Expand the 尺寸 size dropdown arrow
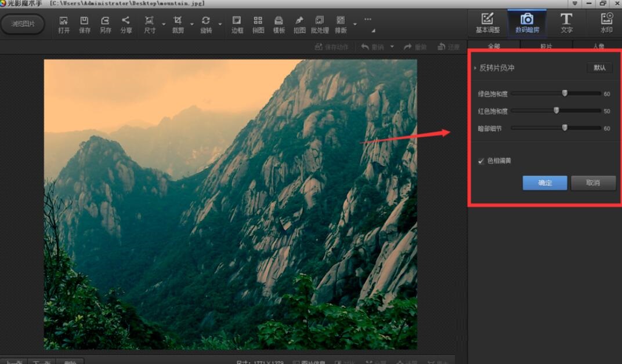622x364 pixels. (x=164, y=24)
